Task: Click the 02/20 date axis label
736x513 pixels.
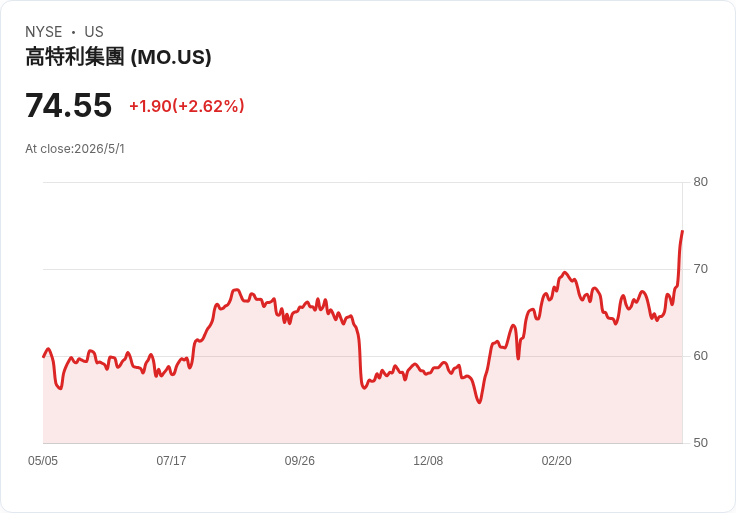Action: (557, 460)
